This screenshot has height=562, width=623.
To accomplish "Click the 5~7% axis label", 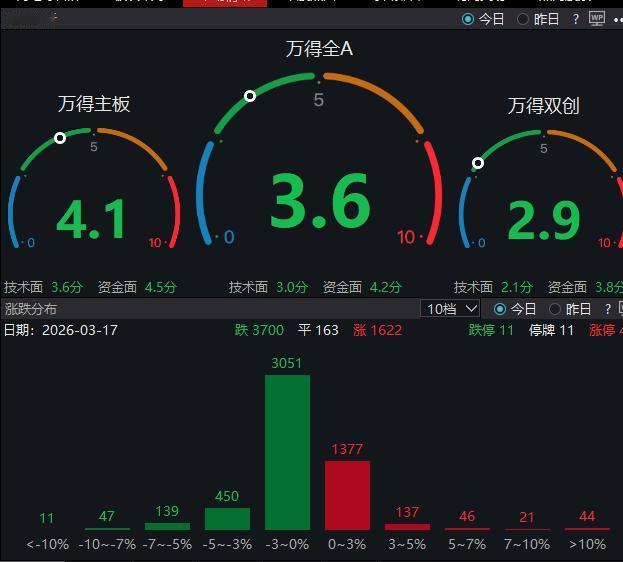I will pyautogui.click(x=467, y=544).
